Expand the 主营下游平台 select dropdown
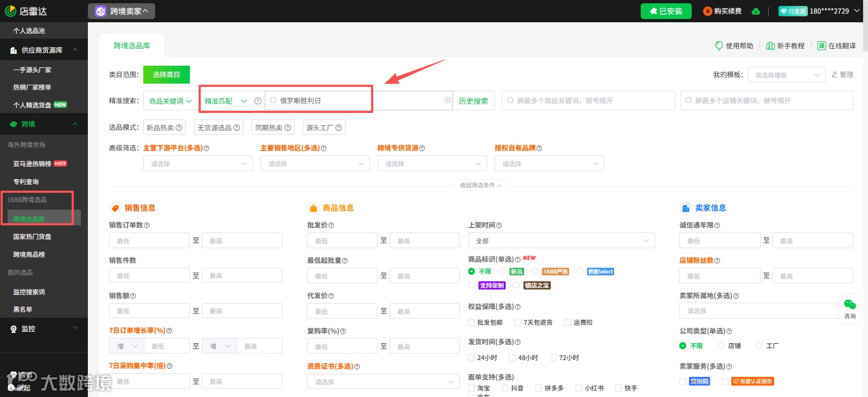Screen dimensions: 868x397 (x=198, y=163)
